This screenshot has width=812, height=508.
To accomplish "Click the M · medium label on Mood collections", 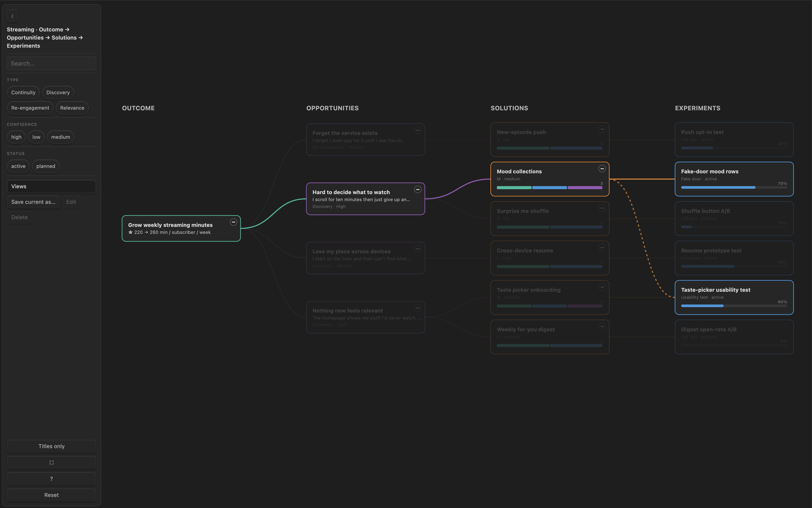I will (x=508, y=179).
